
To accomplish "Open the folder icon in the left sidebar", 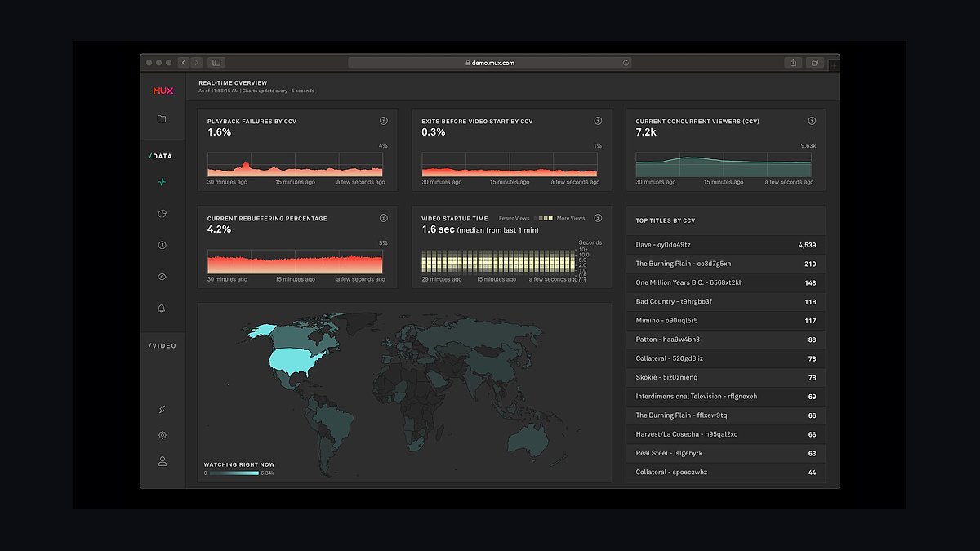I will click(x=162, y=119).
